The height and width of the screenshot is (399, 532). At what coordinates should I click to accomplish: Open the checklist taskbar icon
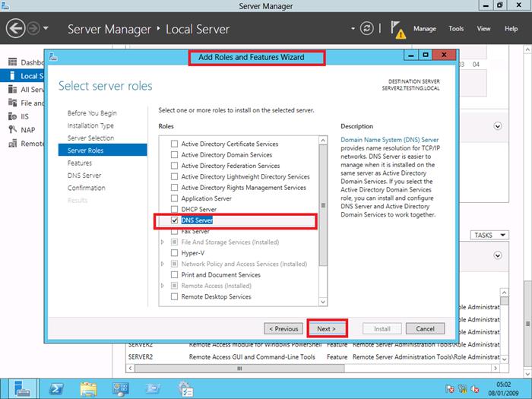pos(185,389)
